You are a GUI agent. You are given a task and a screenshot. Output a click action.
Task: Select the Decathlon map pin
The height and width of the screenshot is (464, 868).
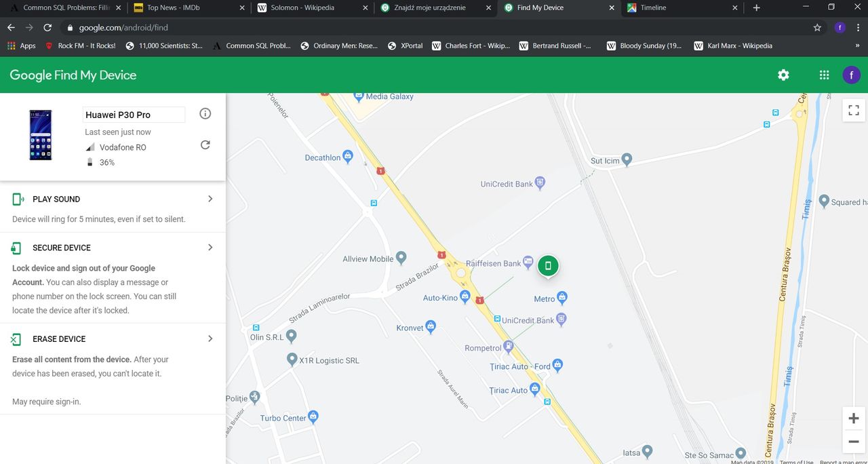point(348,157)
